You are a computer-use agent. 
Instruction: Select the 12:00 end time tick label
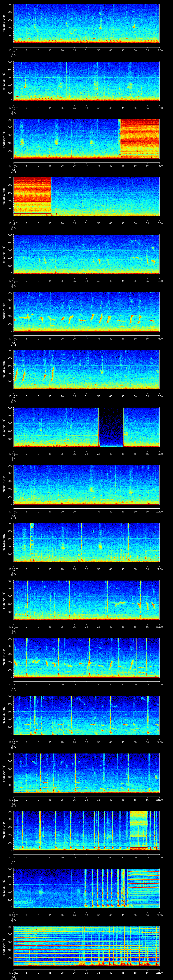(159, 50)
